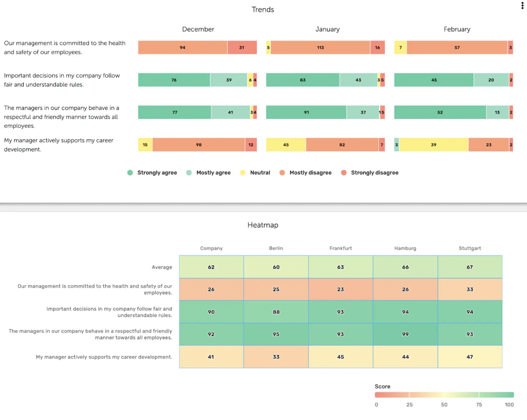Viewport: 527px width, 420px height.
Task: Open the three-dot overflow menu
Action: tap(522, 5)
